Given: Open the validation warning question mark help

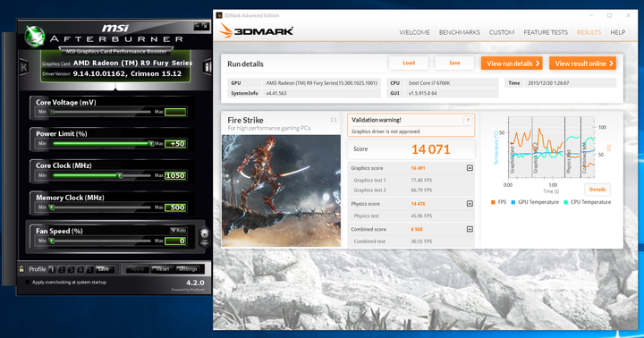Looking at the screenshot, I should click(468, 121).
